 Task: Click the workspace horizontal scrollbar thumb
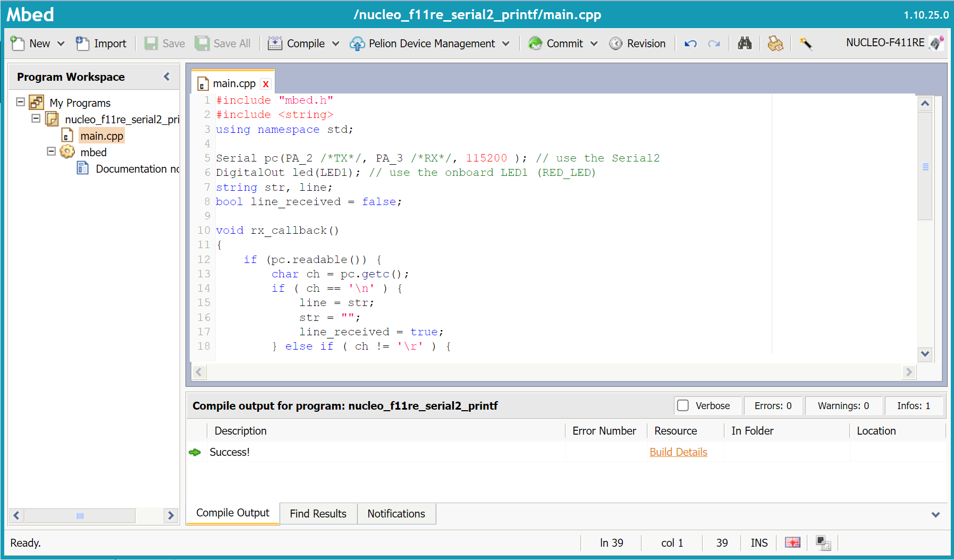point(80,515)
